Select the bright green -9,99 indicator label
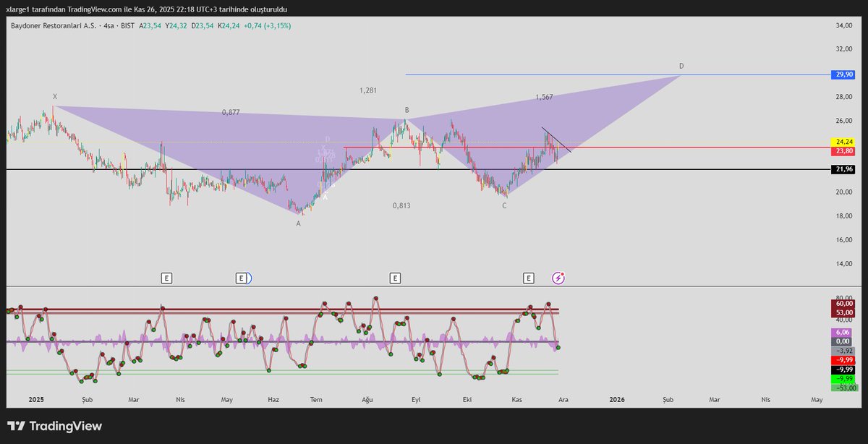 coord(844,379)
